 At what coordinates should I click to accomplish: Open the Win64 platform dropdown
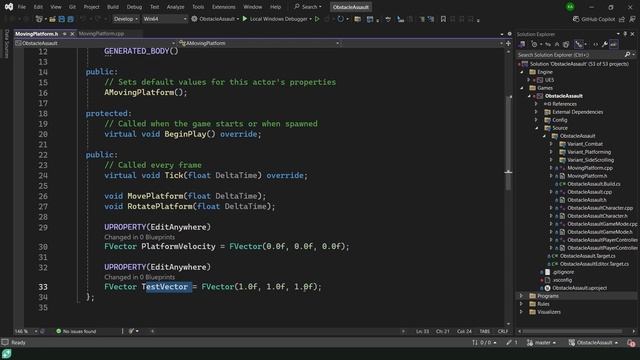[164, 19]
